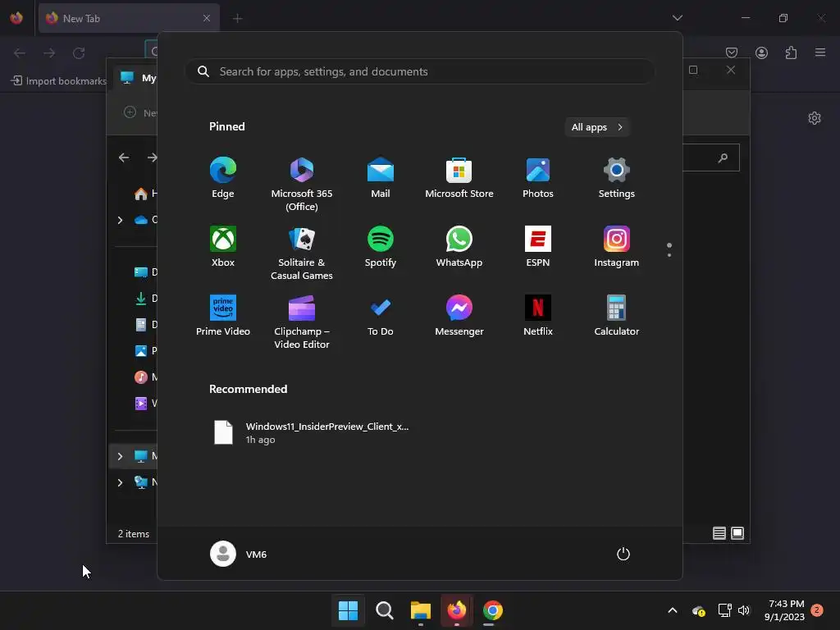Open Settings from the Start menu
This screenshot has width=840, height=630.
click(617, 178)
